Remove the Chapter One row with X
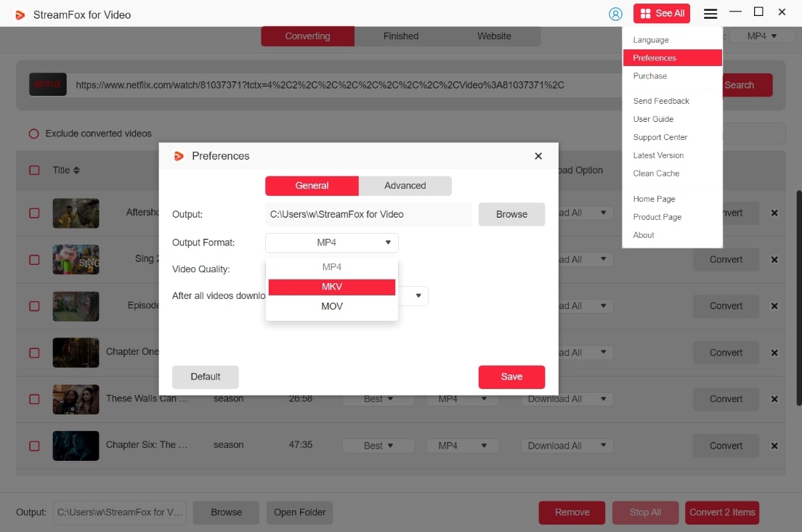The height and width of the screenshot is (532, 802). pyautogui.click(x=774, y=353)
